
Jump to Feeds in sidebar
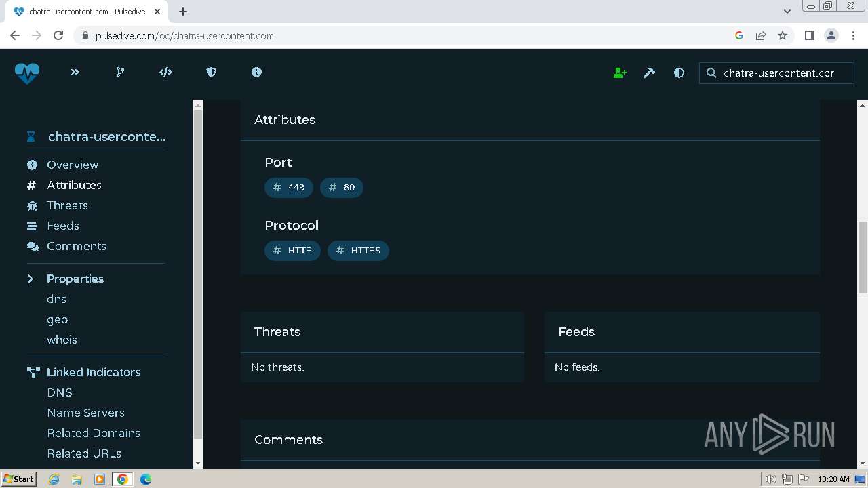(63, 226)
